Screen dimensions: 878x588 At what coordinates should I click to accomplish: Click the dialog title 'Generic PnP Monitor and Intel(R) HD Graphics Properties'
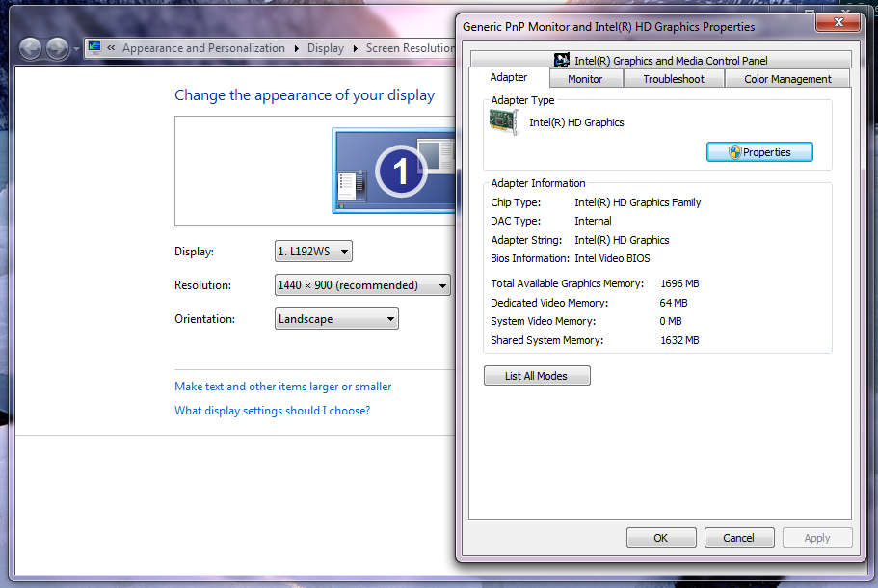pyautogui.click(x=609, y=27)
